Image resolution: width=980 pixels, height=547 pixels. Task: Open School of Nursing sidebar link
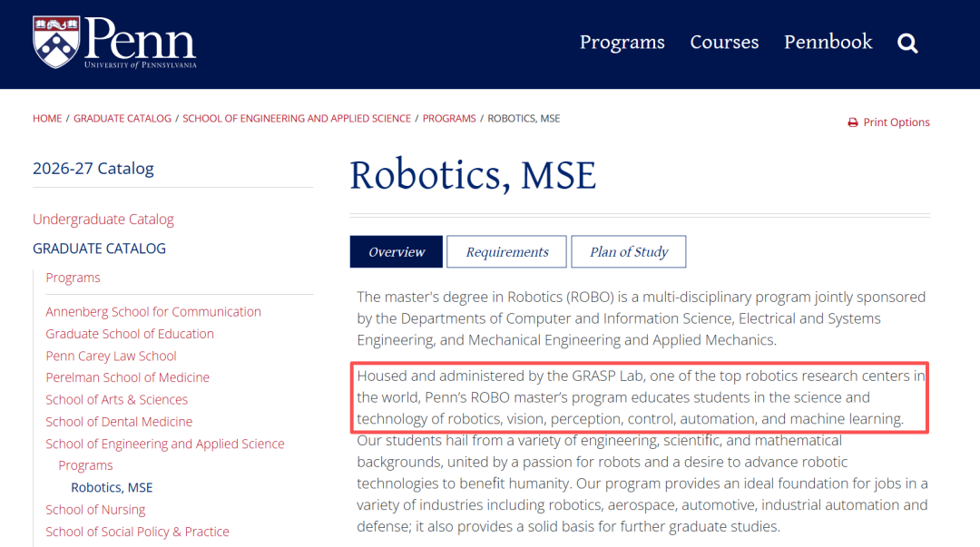click(x=95, y=510)
